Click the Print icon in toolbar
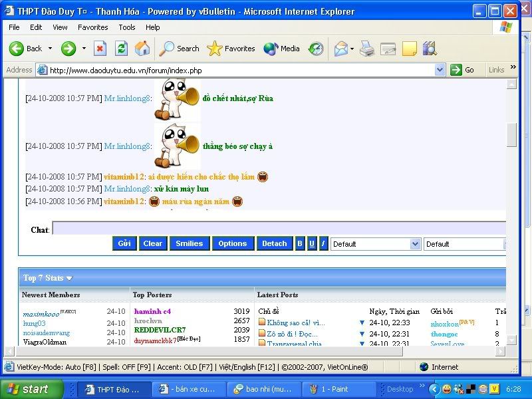Image resolution: width=532 pixels, height=399 pixels. (x=366, y=49)
